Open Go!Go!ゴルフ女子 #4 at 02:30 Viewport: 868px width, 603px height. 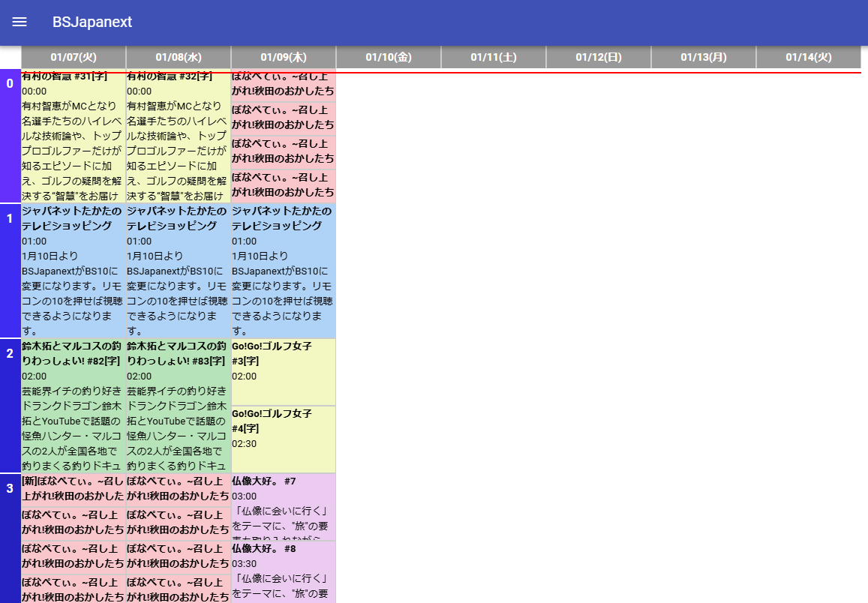pos(284,439)
